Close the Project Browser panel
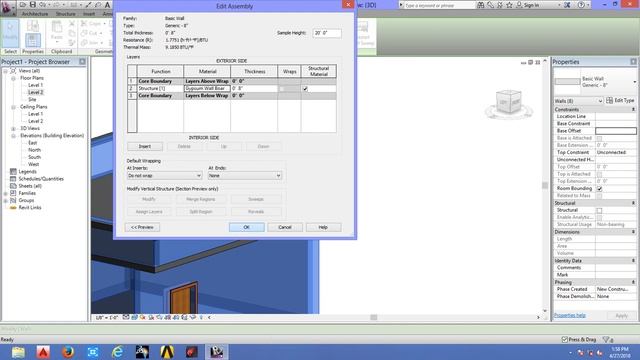The height and width of the screenshot is (360, 640). point(82,62)
